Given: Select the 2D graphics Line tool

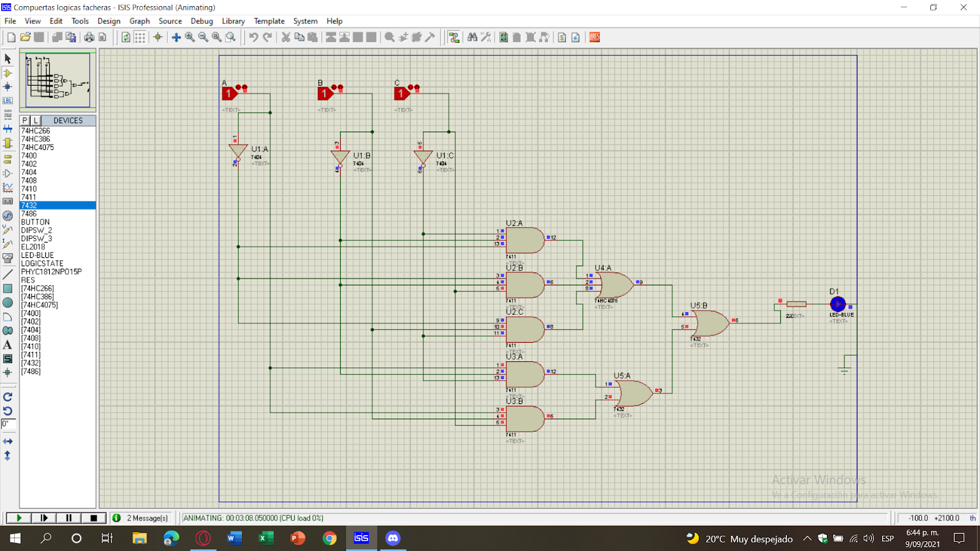Looking at the screenshot, I should (8, 274).
